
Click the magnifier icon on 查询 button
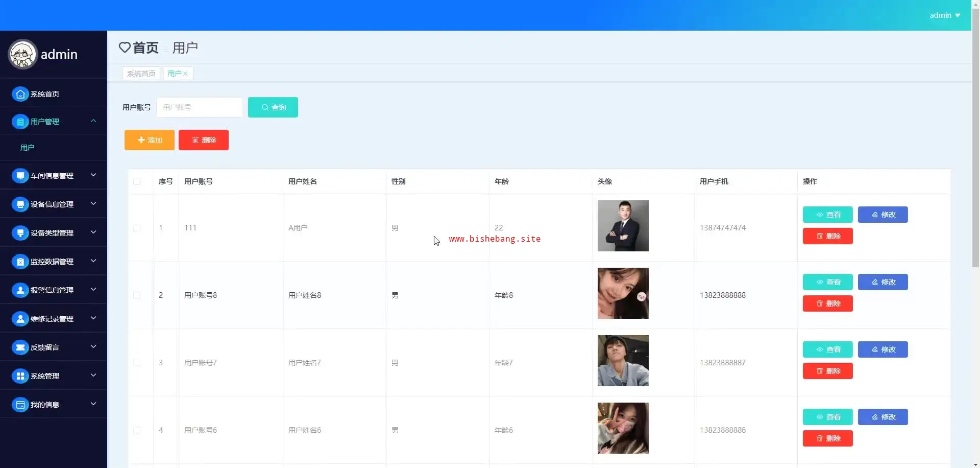[265, 107]
